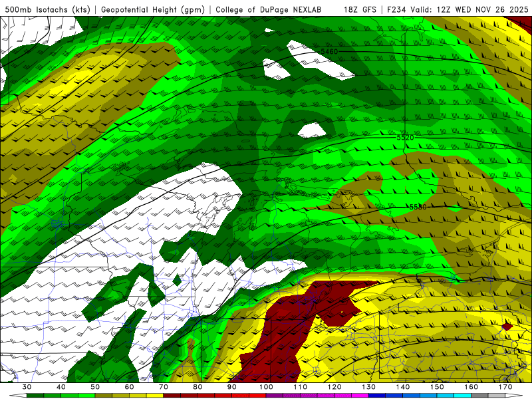The image size is (532, 399).
Task: Click the 160 knot scale label
Action: pyautogui.click(x=471, y=387)
